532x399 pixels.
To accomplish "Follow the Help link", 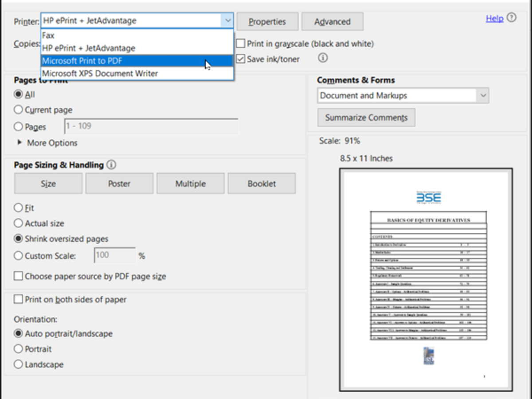I will click(494, 18).
